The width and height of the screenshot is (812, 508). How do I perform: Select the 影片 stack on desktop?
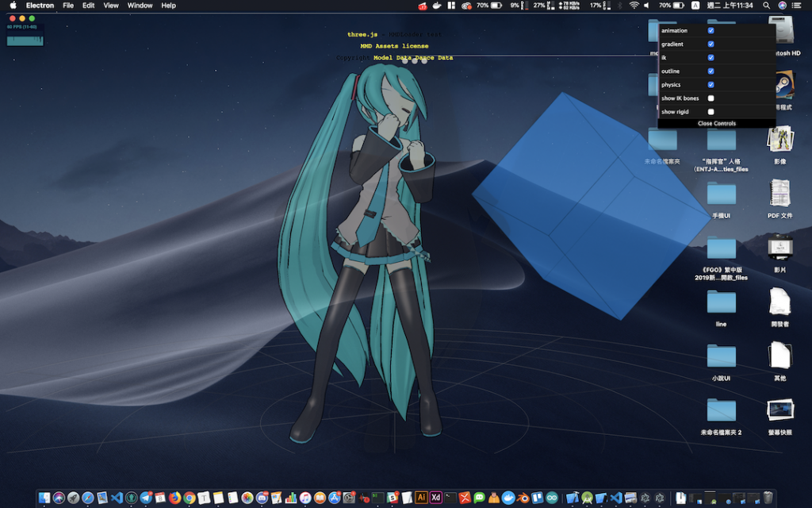780,253
